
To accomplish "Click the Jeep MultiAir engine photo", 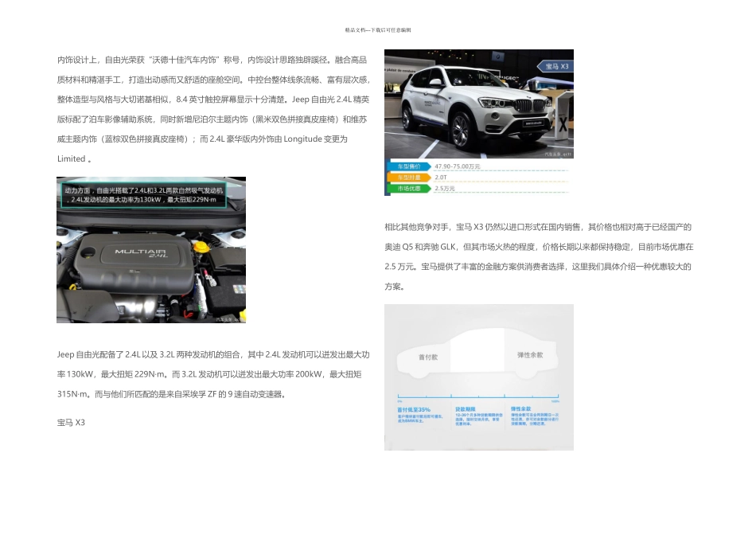I will [151, 250].
